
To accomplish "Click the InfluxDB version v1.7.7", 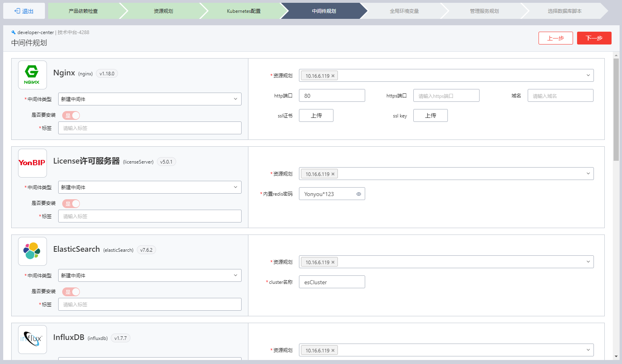I will tap(120, 338).
